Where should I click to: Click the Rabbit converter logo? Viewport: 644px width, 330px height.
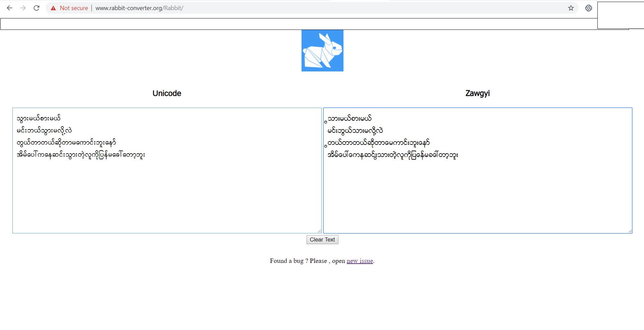322,50
